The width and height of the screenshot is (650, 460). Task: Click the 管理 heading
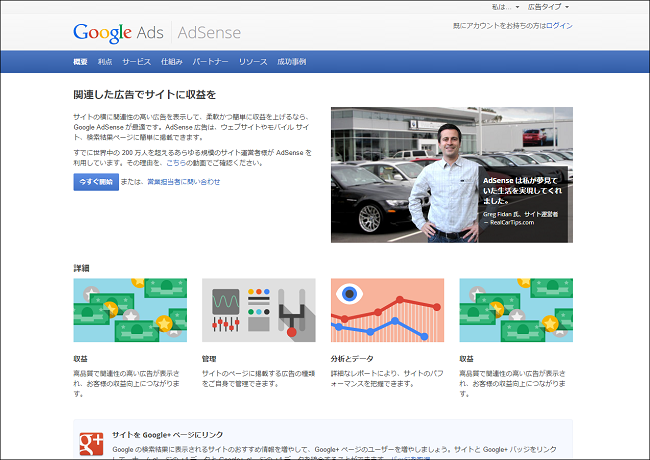pos(209,359)
